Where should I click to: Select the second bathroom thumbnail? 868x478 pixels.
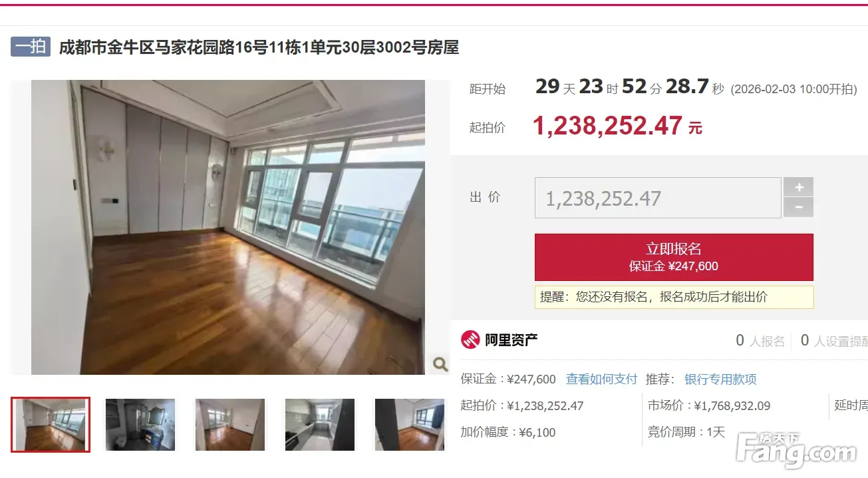[140, 425]
